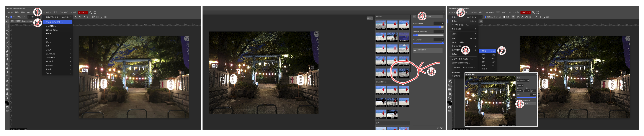Select the Type tool in left toolbar
644x136 pixels.
coord(7,77)
